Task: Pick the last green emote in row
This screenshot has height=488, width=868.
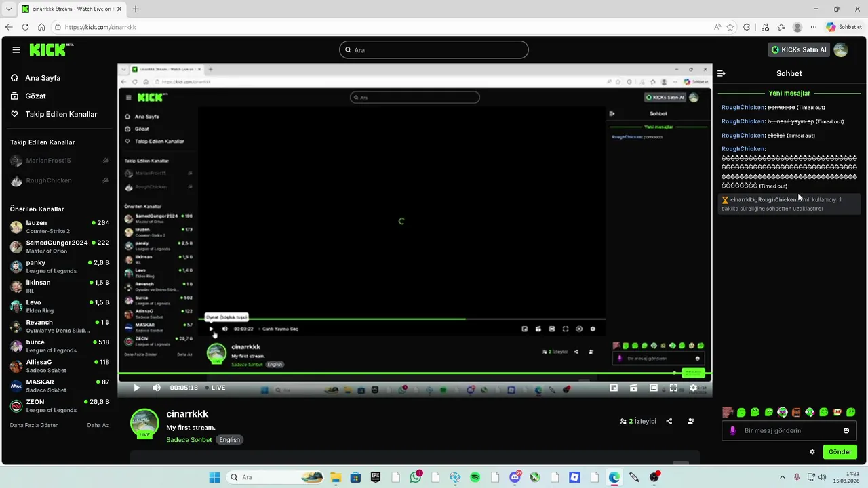Action: (851, 412)
